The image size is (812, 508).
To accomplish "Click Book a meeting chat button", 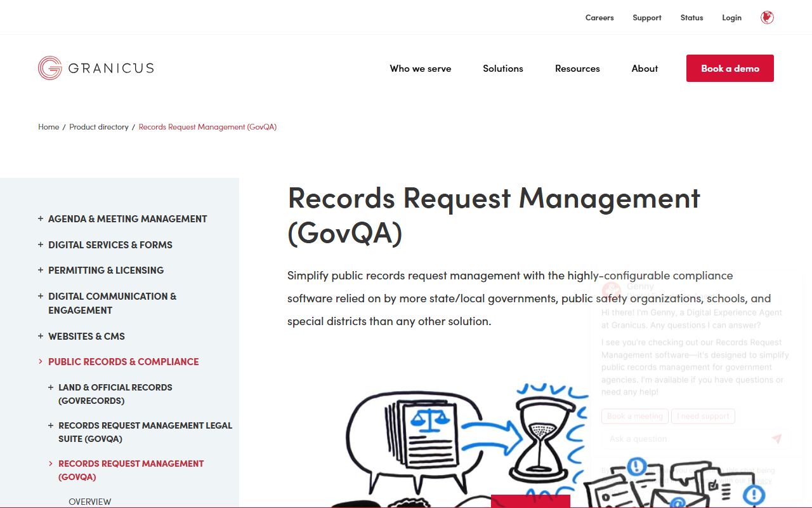I will point(634,416).
